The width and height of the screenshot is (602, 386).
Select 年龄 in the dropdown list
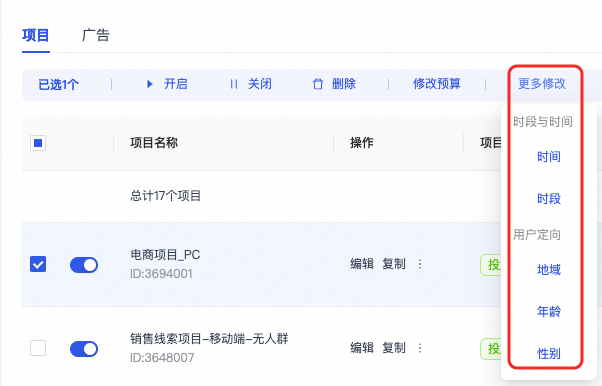pos(549,311)
